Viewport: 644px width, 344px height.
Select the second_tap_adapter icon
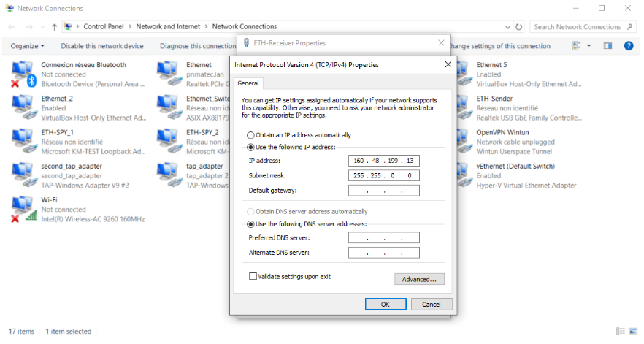click(23, 175)
